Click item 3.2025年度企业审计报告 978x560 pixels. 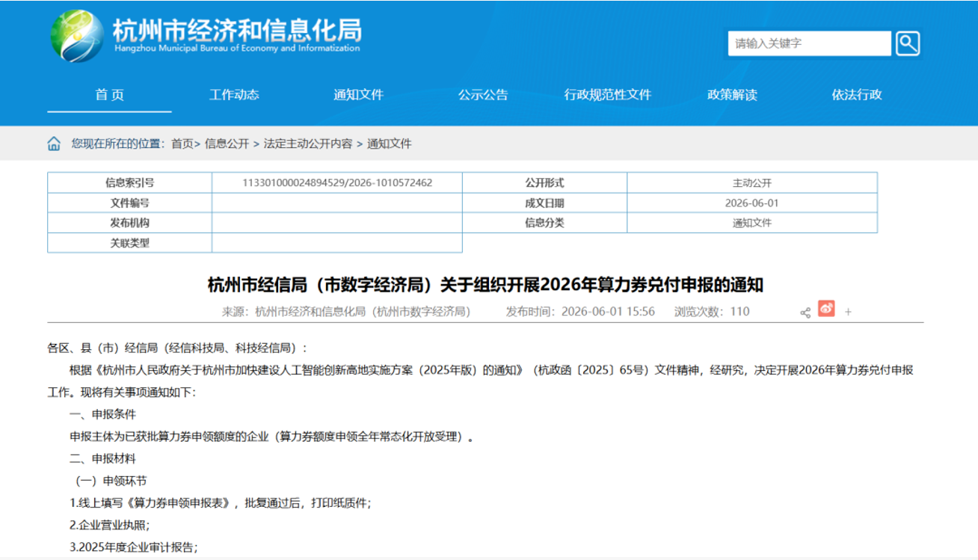click(133, 547)
